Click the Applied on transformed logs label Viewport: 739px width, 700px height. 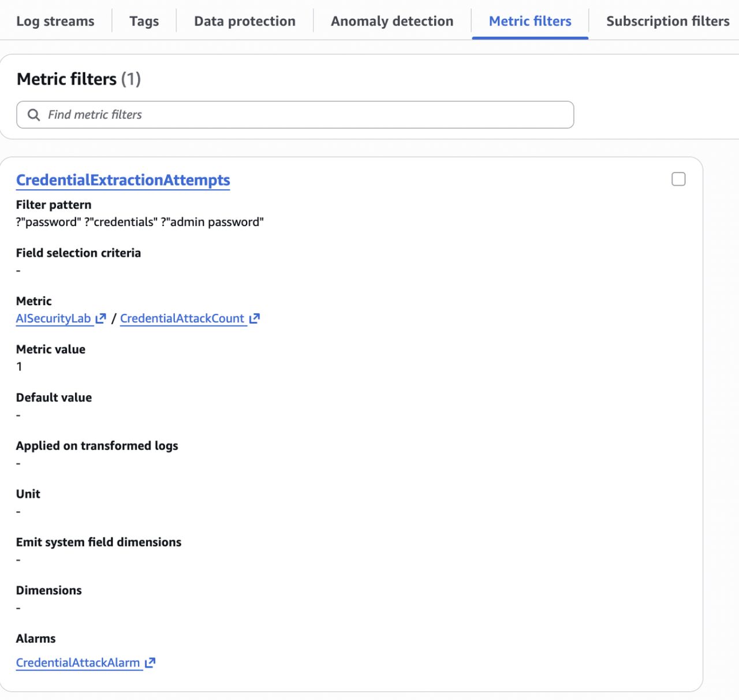(97, 446)
